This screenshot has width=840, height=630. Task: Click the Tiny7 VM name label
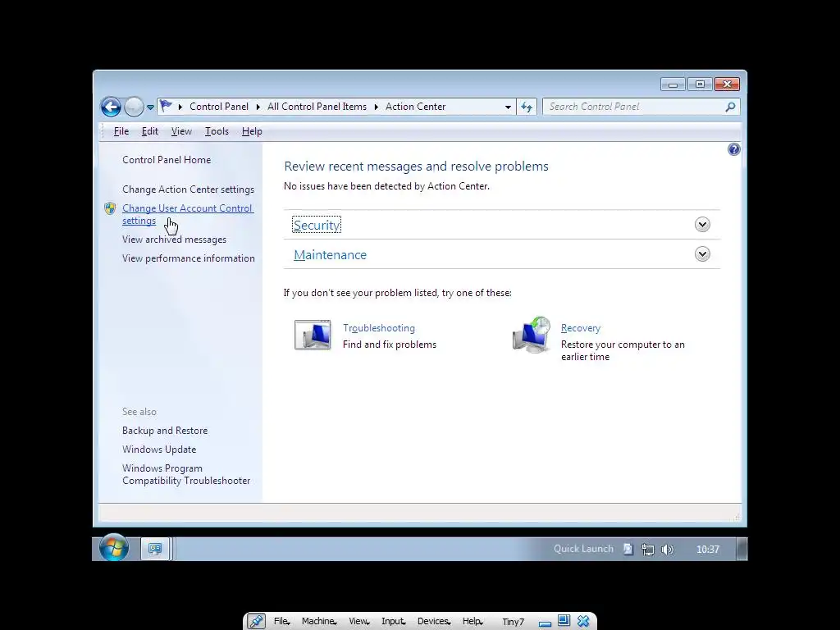514,622
